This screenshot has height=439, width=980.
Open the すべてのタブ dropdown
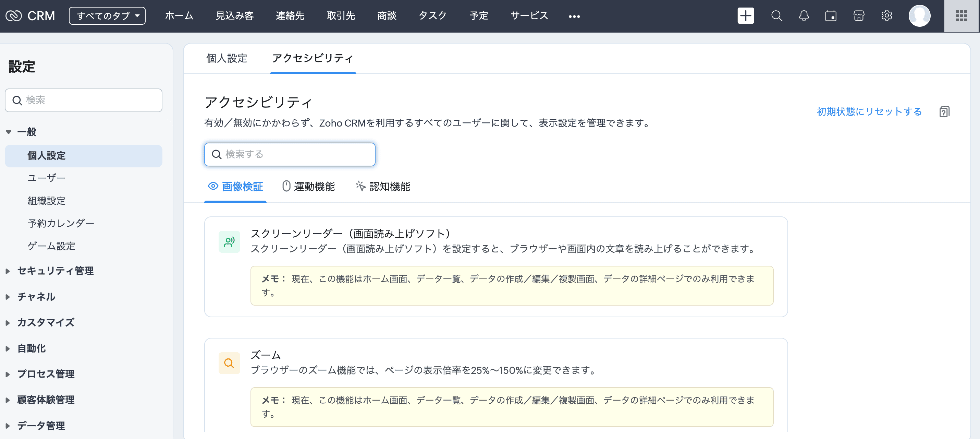coord(107,16)
